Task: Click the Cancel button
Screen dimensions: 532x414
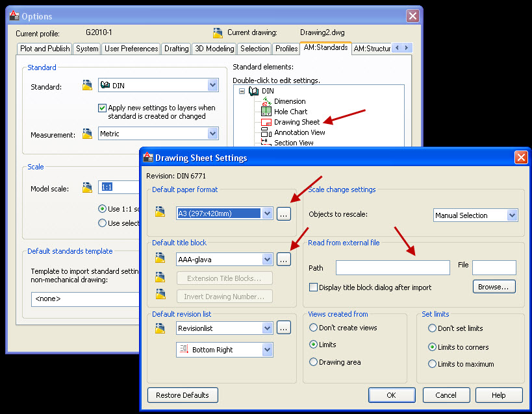Action: [446, 395]
